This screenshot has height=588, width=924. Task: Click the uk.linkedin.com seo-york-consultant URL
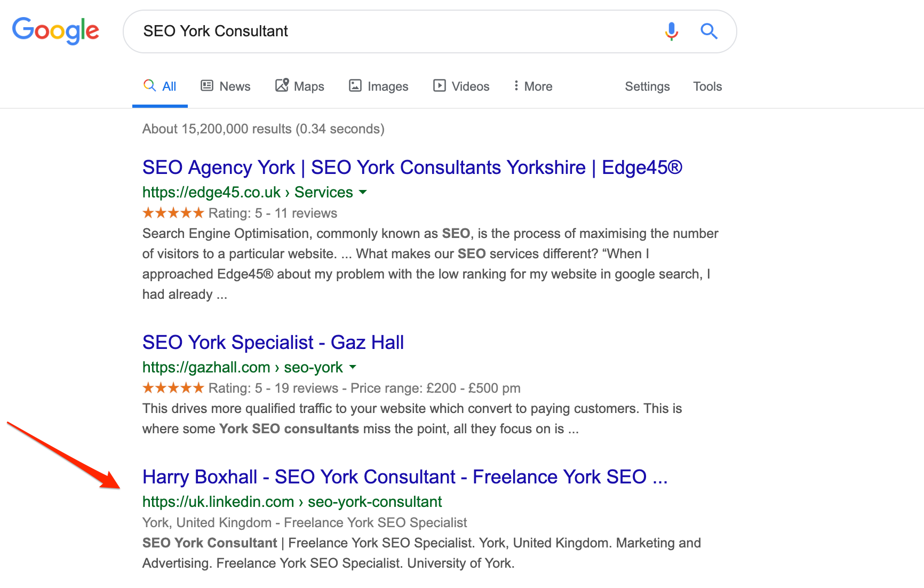tap(292, 502)
